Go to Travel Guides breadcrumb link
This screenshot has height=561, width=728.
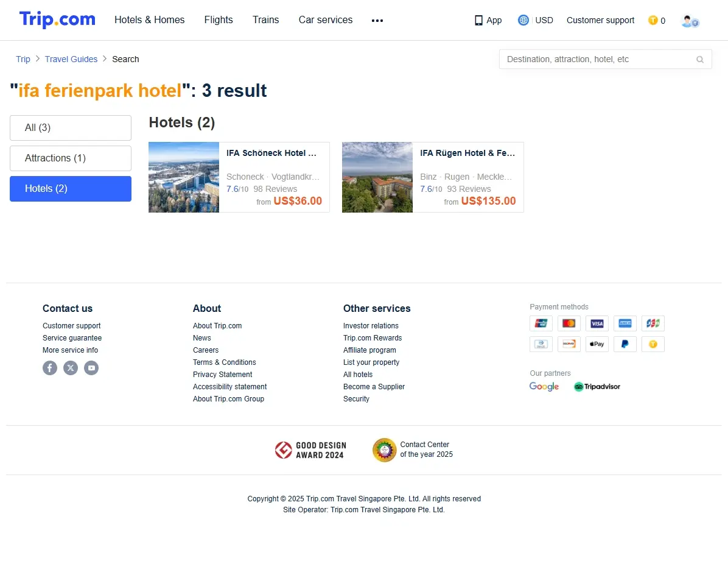71,60
